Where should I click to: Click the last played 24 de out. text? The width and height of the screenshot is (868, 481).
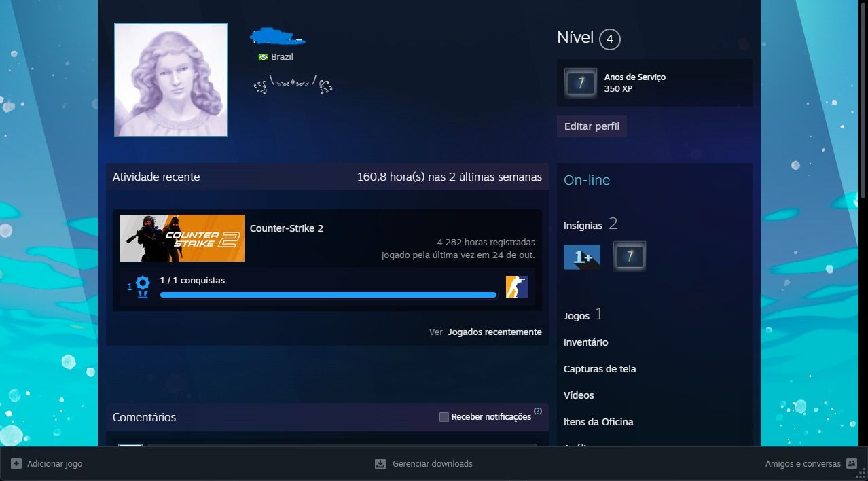[458, 255]
